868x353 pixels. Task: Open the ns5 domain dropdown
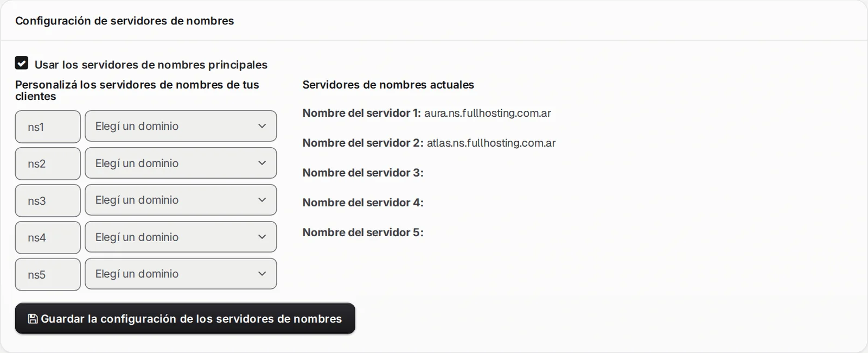coord(181,274)
